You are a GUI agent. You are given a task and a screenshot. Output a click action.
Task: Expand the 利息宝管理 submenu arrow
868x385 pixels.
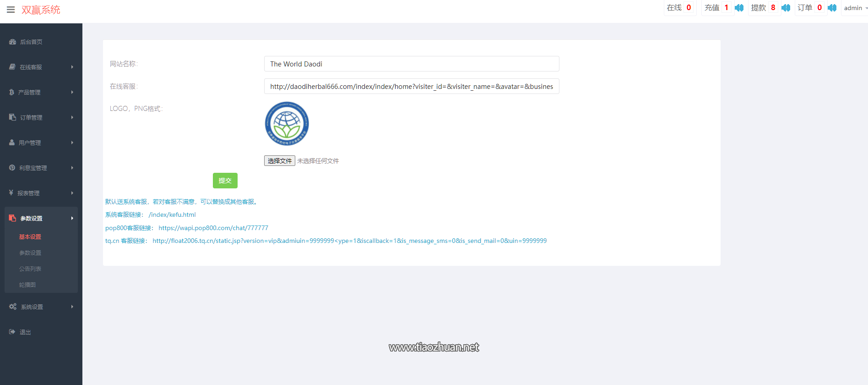[x=72, y=168]
